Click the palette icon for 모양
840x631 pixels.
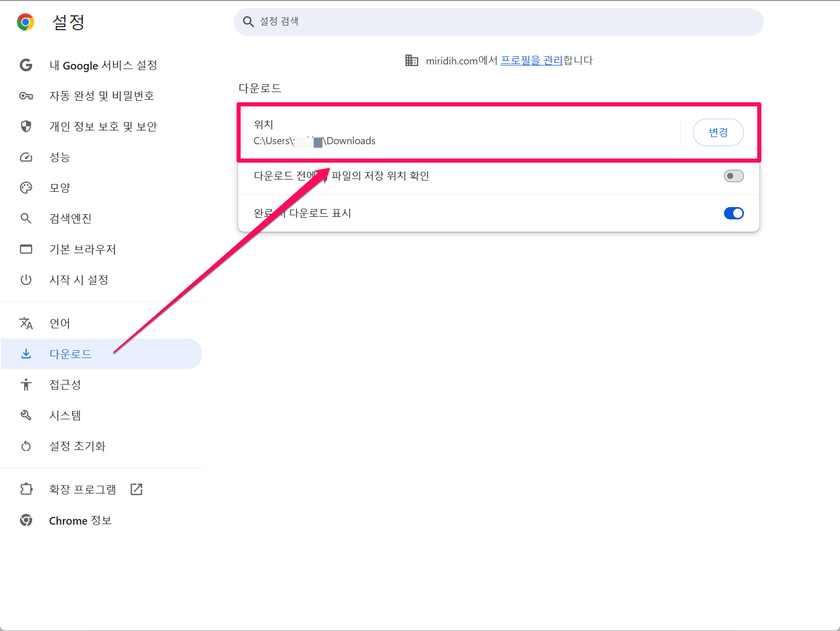26,188
